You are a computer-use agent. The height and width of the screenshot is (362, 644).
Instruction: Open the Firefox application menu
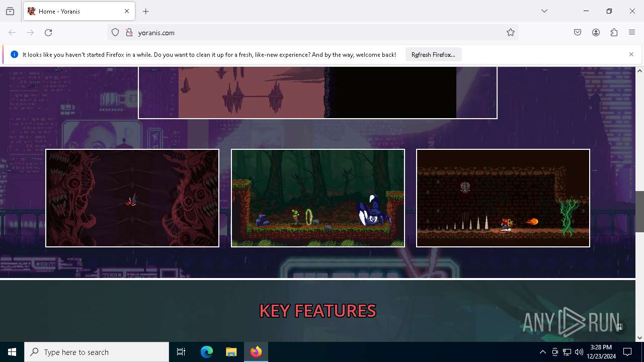632,33
